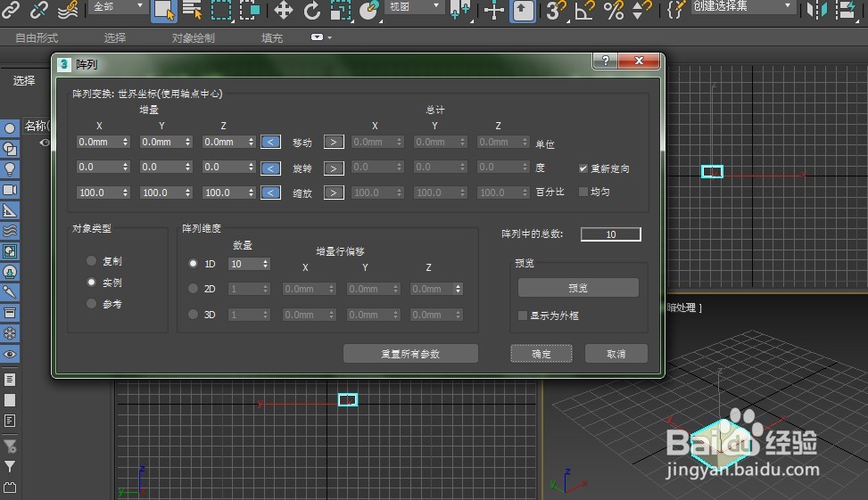Toggle Display Hidden Objects eye filter
868x500 pixels.
coord(10,354)
